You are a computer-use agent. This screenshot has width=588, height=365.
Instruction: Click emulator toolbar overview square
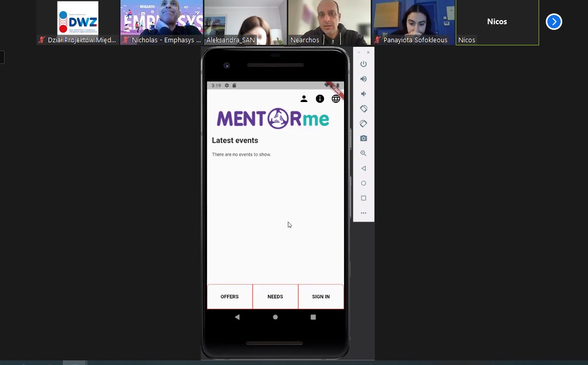pos(364,198)
